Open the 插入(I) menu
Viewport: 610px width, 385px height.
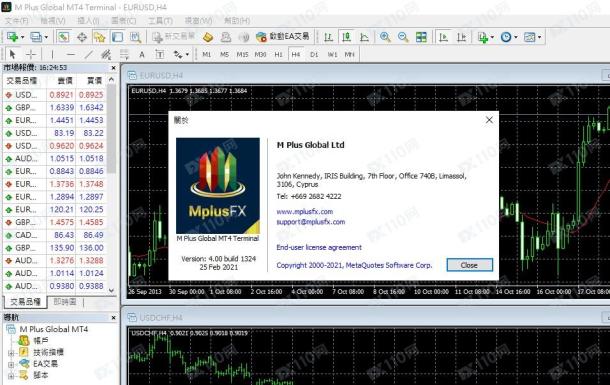pyautogui.click(x=88, y=21)
